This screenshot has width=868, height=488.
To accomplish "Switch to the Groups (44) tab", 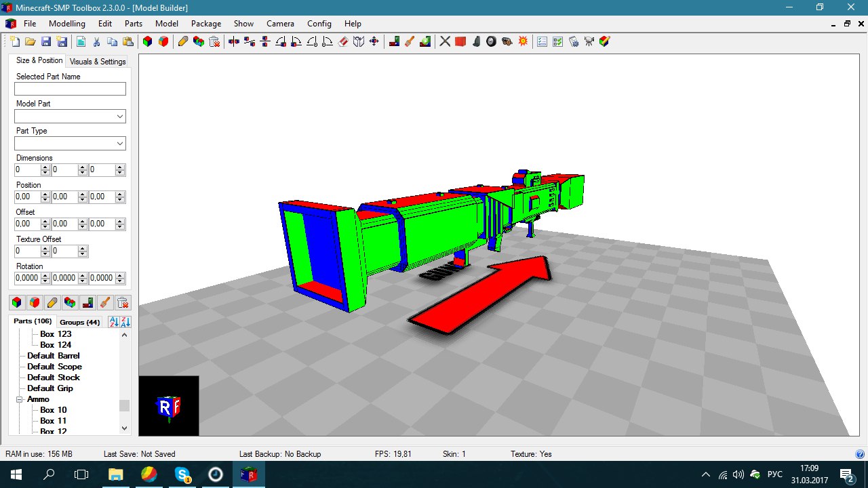I will (x=79, y=322).
